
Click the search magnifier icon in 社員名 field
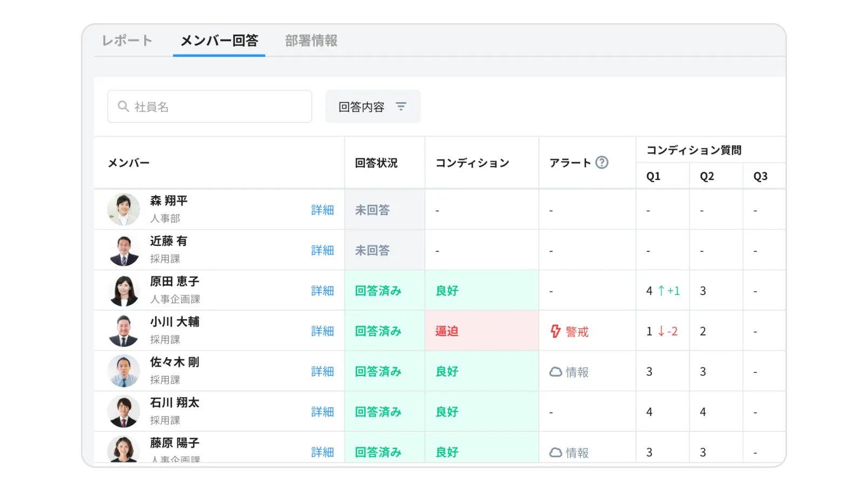(123, 106)
